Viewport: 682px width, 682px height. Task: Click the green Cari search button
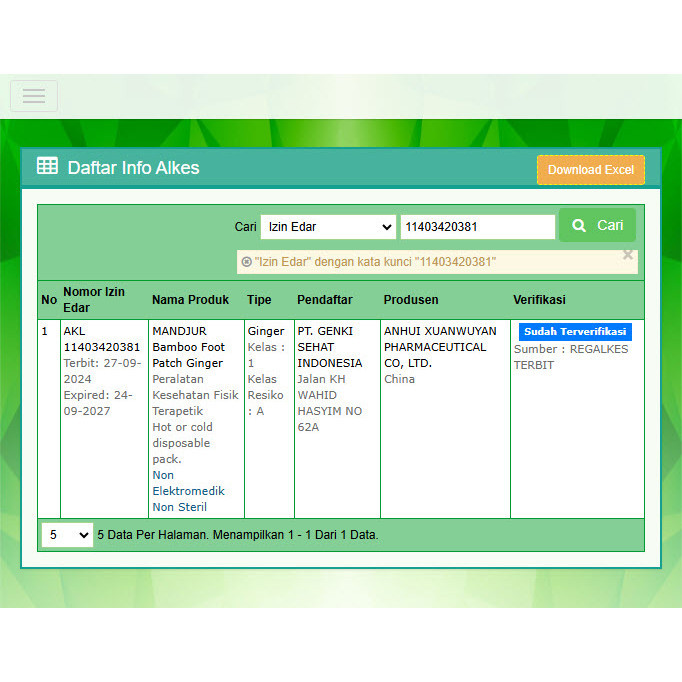coord(597,226)
